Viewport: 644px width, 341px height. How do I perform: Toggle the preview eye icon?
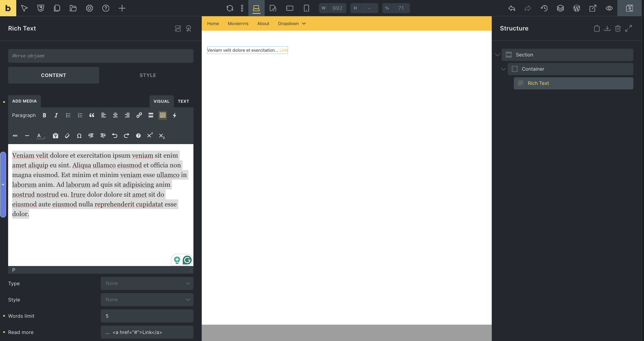[609, 8]
